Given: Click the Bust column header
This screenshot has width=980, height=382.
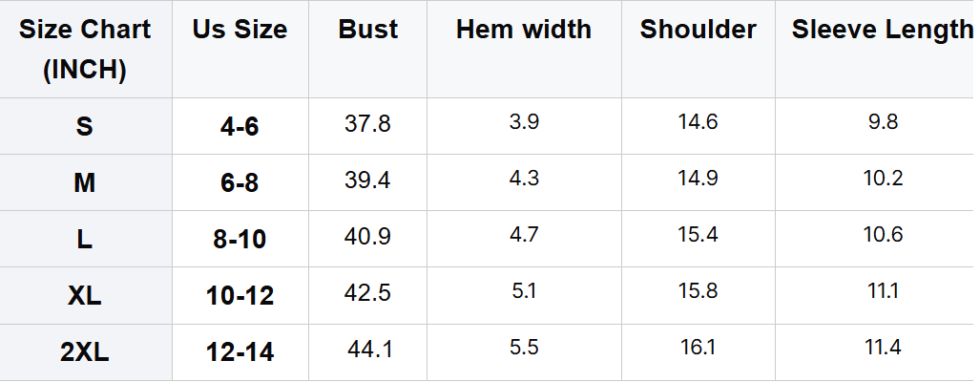Looking at the screenshot, I should 368,30.
